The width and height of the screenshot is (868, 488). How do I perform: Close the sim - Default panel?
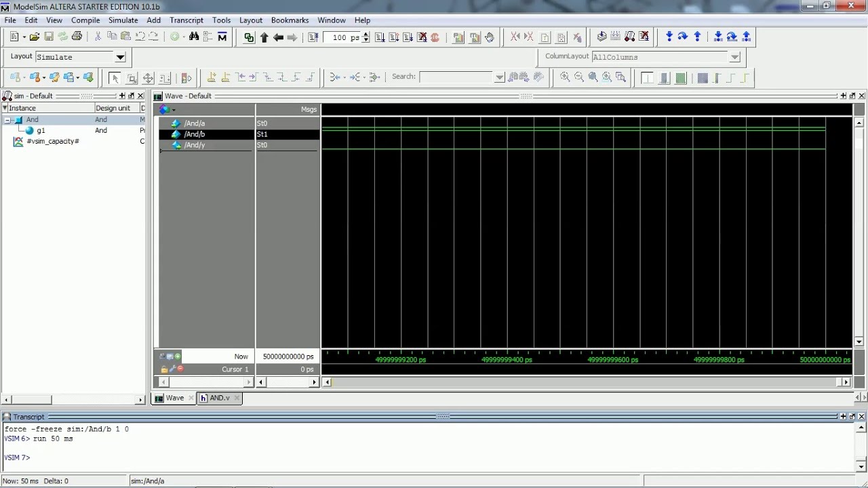[x=140, y=96]
